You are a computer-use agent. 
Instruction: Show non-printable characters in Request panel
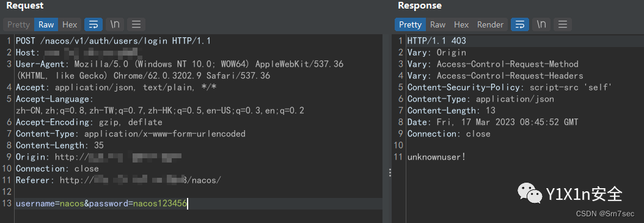[115, 24]
